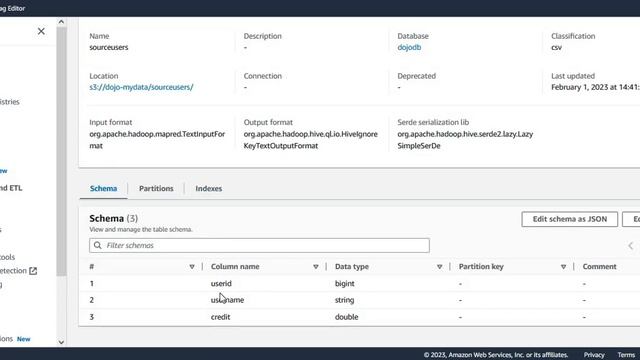Close the side navigation panel
The height and width of the screenshot is (360, 640).
[41, 31]
